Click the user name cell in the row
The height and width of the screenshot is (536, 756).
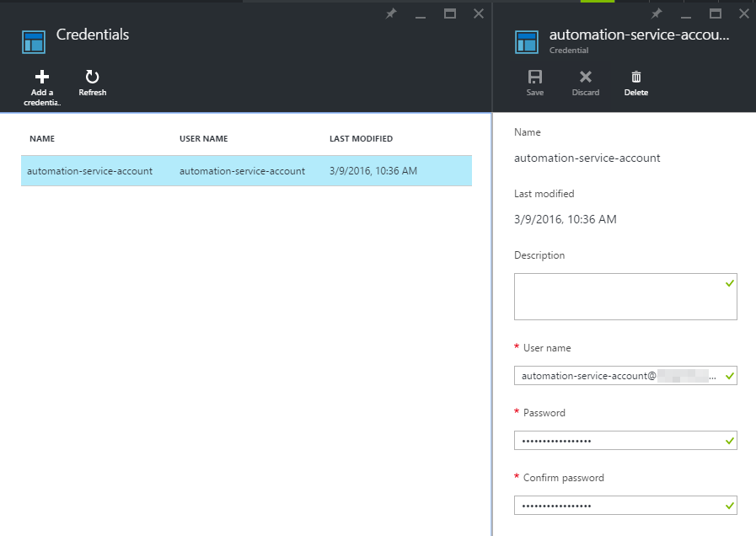click(x=242, y=171)
